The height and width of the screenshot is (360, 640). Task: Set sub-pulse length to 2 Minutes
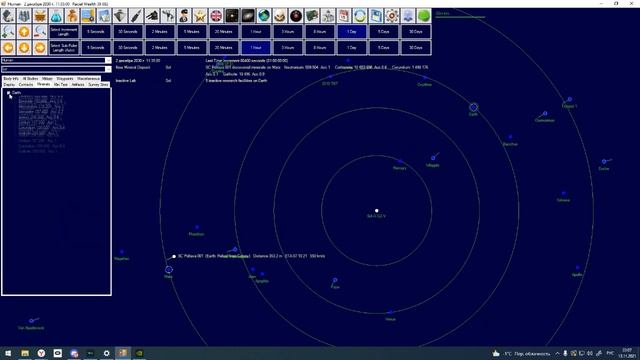[x=160, y=47]
